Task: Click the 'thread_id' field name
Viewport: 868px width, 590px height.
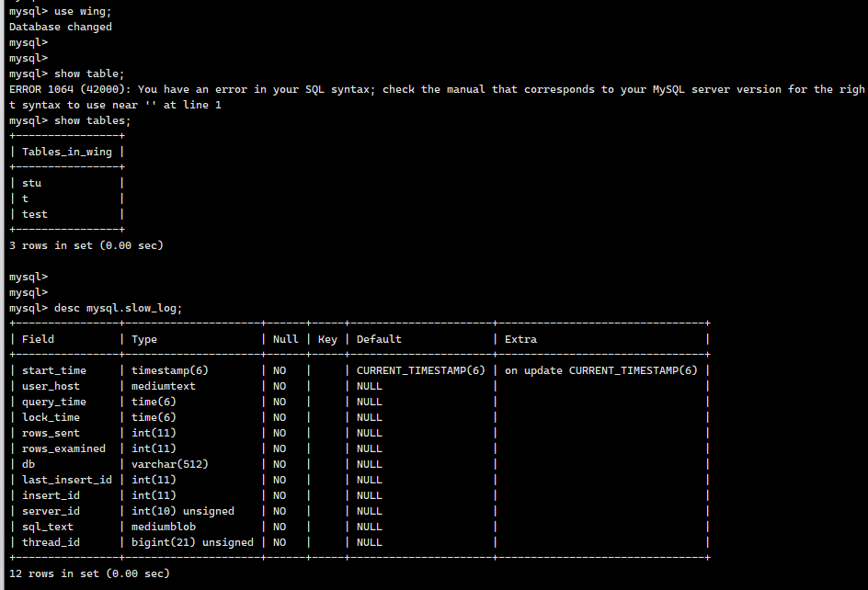Action: [x=51, y=542]
